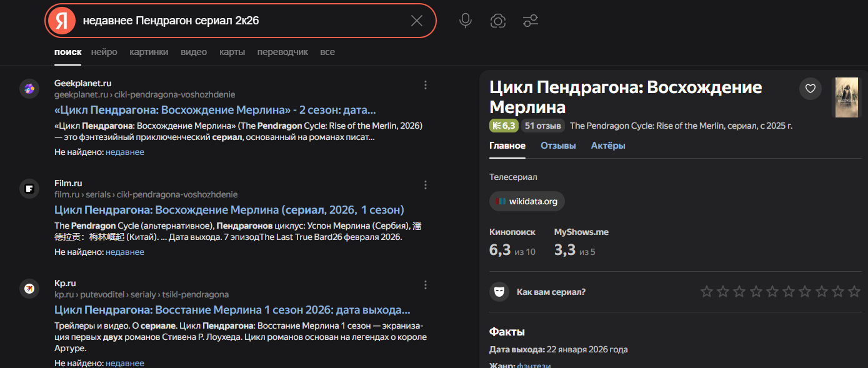The image size is (868, 368).
Task: Click the недавнее link under the Film.ru result
Action: pos(125,252)
